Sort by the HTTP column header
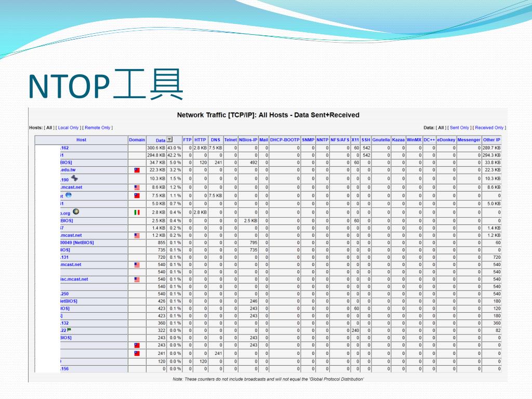This screenshot has width=532, height=399. [200, 140]
